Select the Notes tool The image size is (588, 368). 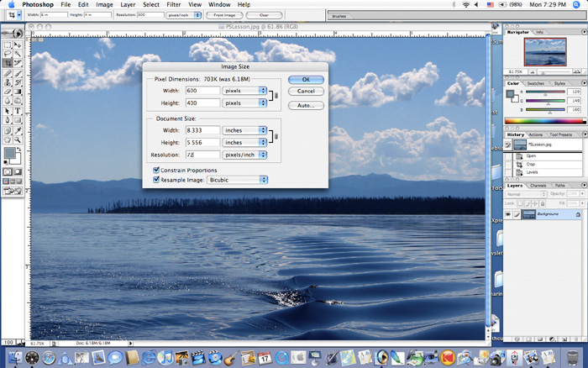point(8,130)
